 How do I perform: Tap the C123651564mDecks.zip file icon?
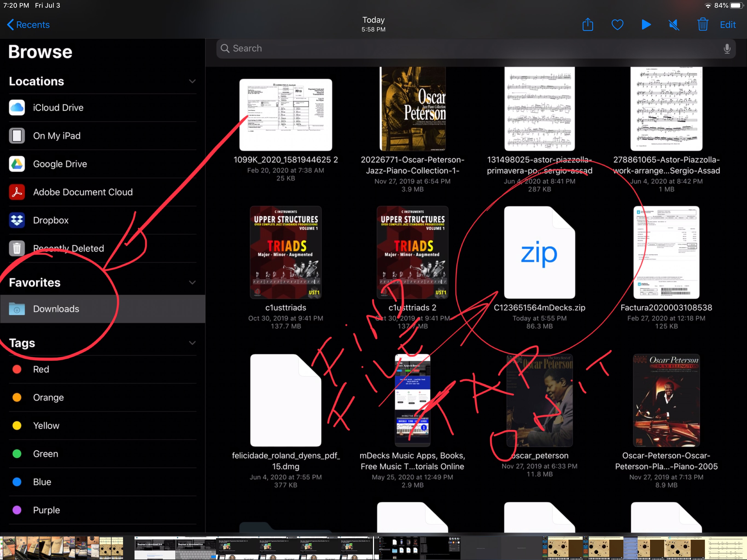[x=539, y=252]
